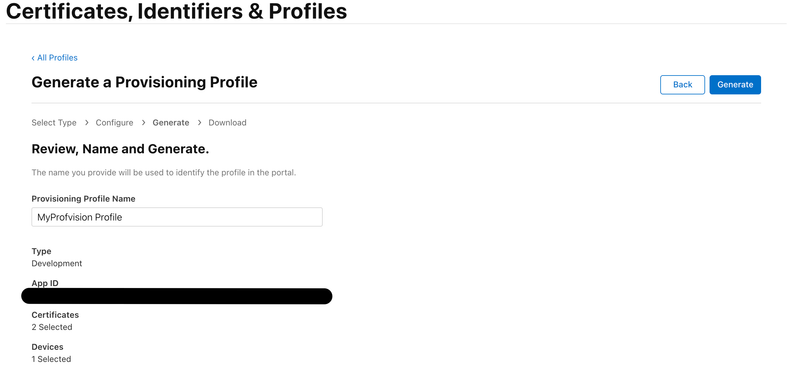The image size is (790, 392).
Task: Click chevron between Configure and Generate step
Action: pos(144,122)
